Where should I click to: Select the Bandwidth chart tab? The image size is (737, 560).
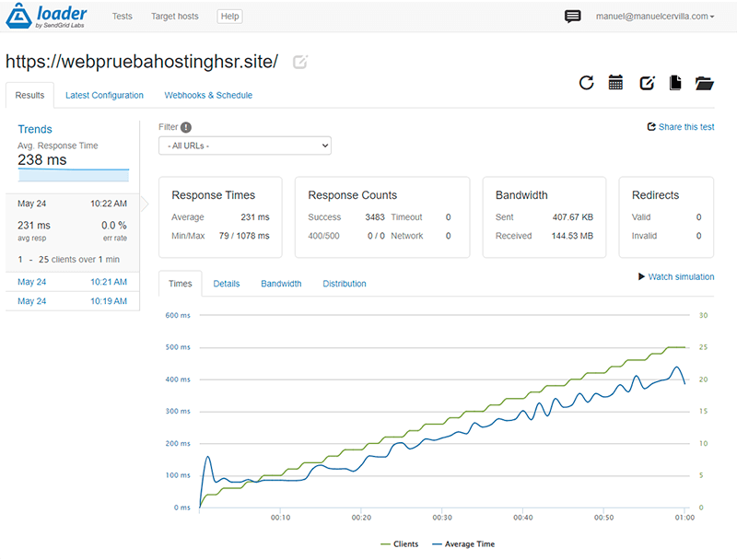(x=281, y=284)
